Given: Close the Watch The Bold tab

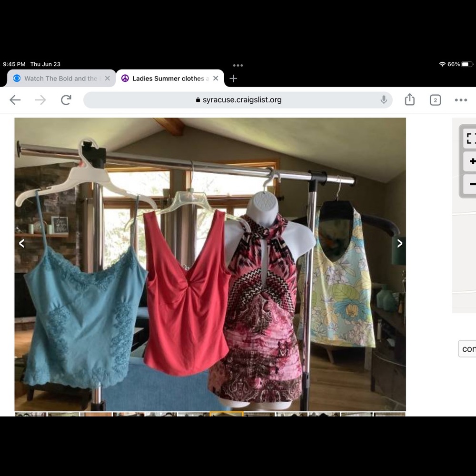Looking at the screenshot, I should (x=107, y=79).
